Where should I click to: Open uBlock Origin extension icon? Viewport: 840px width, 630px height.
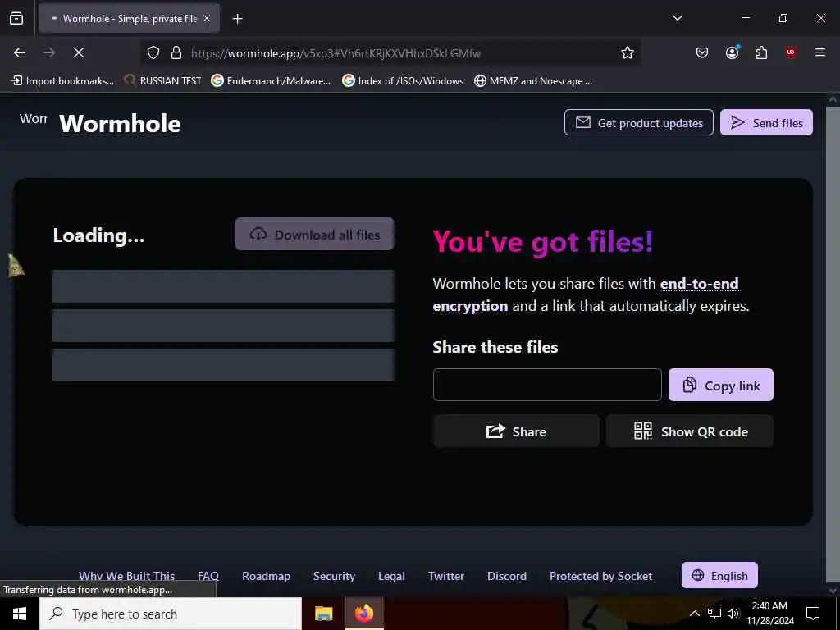[x=791, y=52]
